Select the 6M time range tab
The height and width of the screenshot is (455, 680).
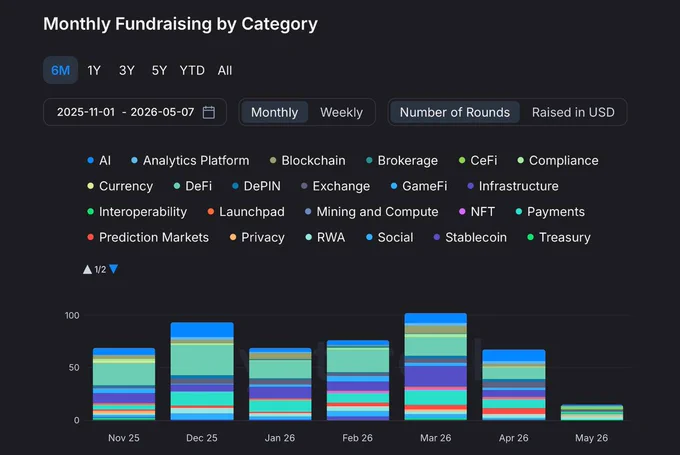pyautogui.click(x=60, y=70)
